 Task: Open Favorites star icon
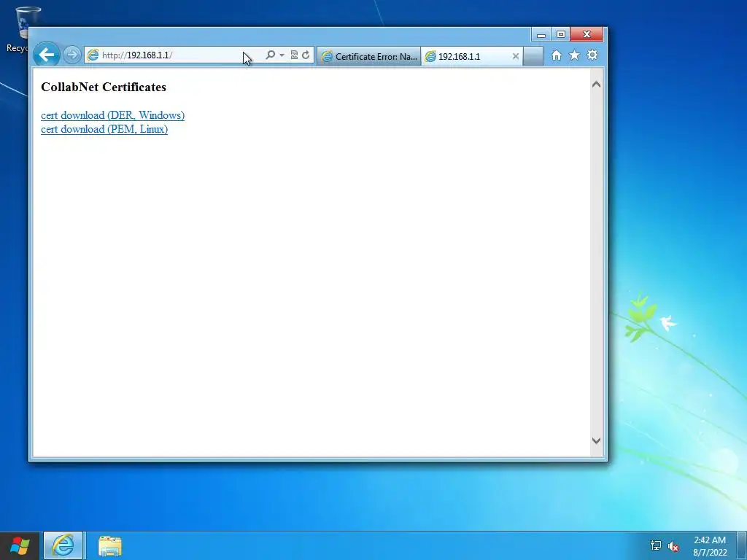pos(575,55)
